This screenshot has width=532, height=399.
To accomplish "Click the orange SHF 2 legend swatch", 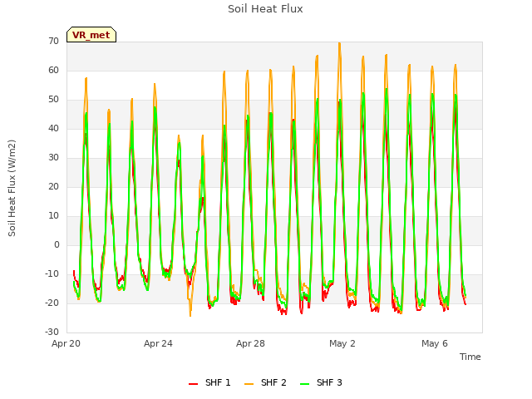I will [x=249, y=384].
